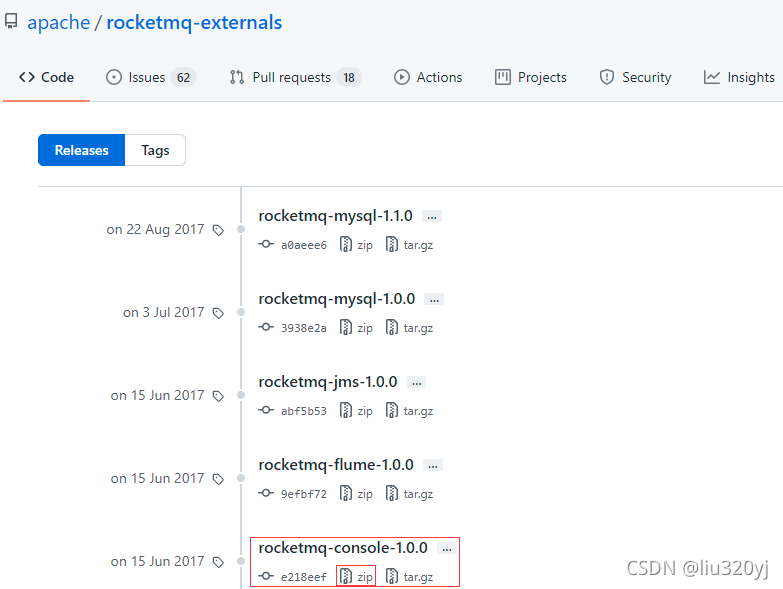Expand details ellipsis for rocketmq-console-1.0.0
The height and width of the screenshot is (589, 783).
(x=447, y=548)
